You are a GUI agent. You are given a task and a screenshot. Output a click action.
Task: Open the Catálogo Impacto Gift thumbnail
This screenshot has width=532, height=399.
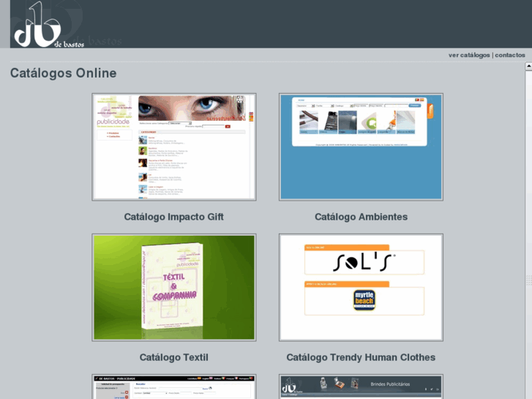click(x=173, y=146)
